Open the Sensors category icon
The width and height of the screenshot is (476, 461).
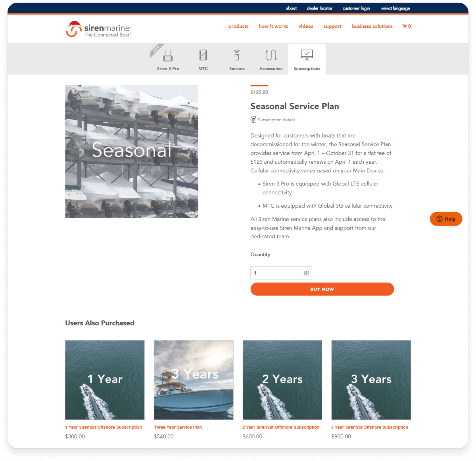237,55
